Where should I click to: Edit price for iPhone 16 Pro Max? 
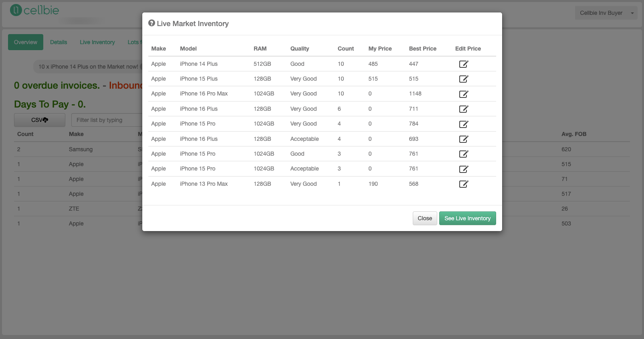(x=464, y=94)
